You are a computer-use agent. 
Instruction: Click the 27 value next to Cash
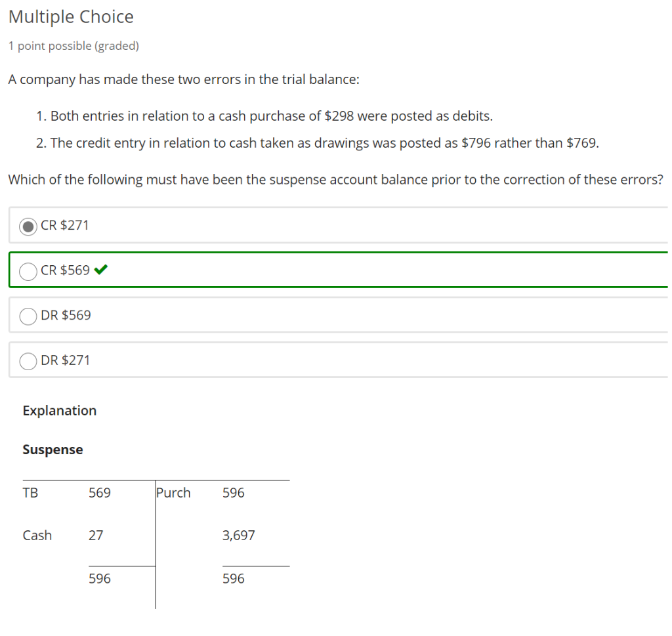click(96, 535)
